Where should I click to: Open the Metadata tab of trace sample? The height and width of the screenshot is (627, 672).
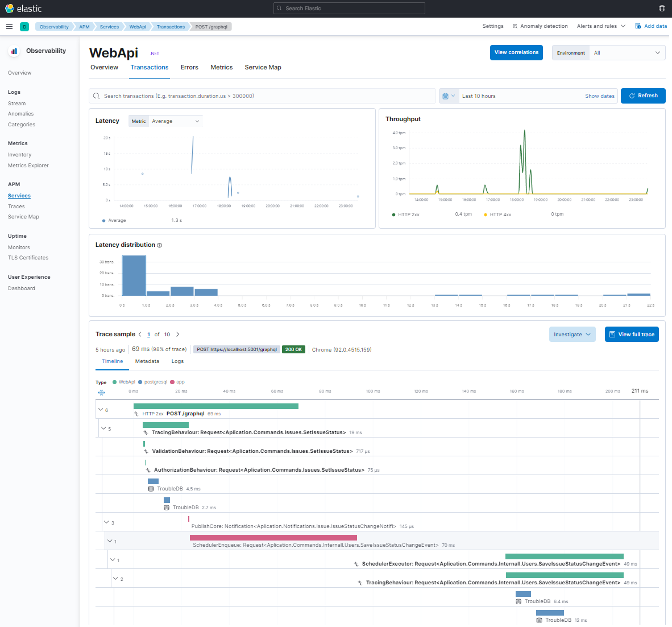147,361
